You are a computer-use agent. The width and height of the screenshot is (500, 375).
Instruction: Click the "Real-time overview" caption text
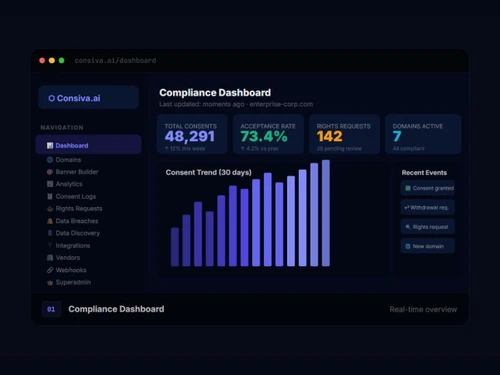[x=423, y=309]
